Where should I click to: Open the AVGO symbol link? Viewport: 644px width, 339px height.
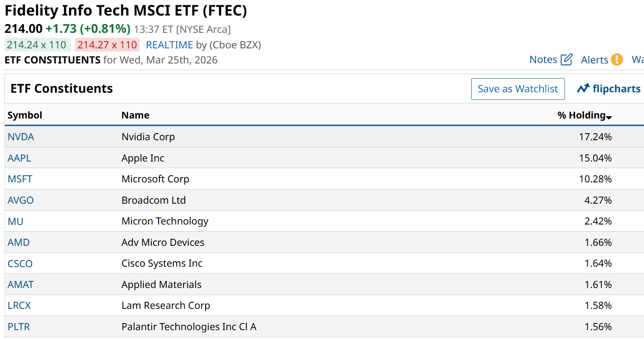pos(20,200)
